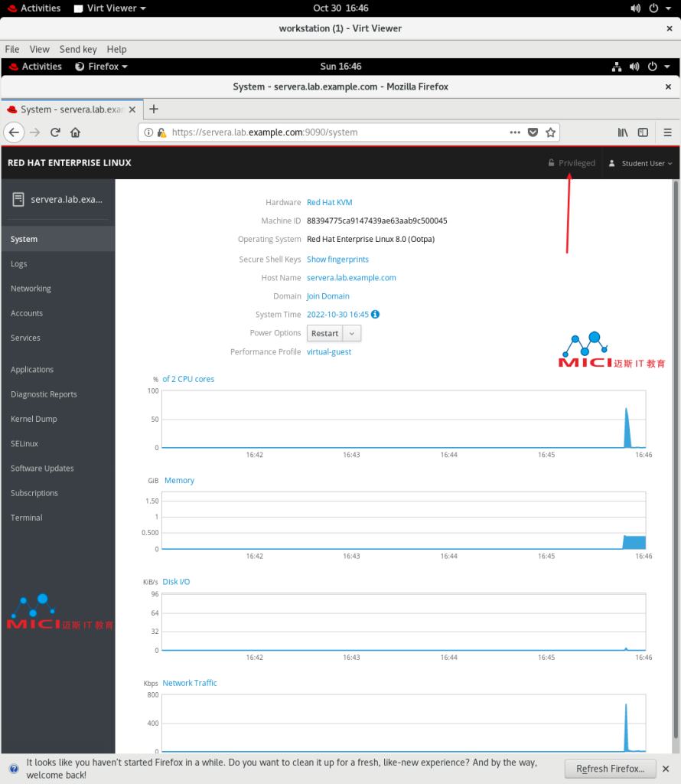Open Kernel Dump in the sidebar
Viewport: 681px width, 784px height.
(x=58, y=419)
